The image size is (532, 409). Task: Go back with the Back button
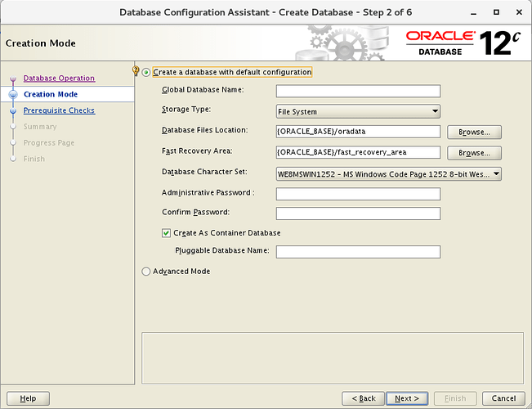364,398
